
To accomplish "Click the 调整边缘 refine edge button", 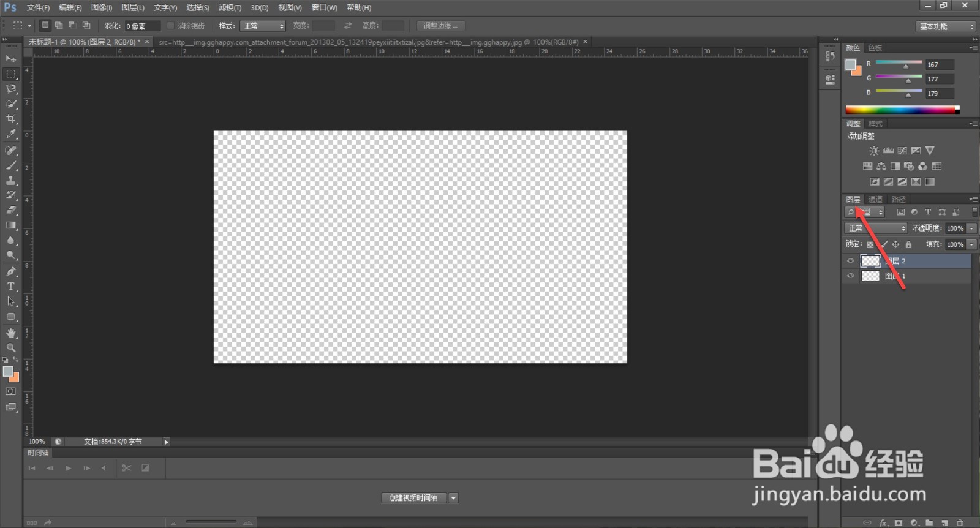I will [x=440, y=26].
